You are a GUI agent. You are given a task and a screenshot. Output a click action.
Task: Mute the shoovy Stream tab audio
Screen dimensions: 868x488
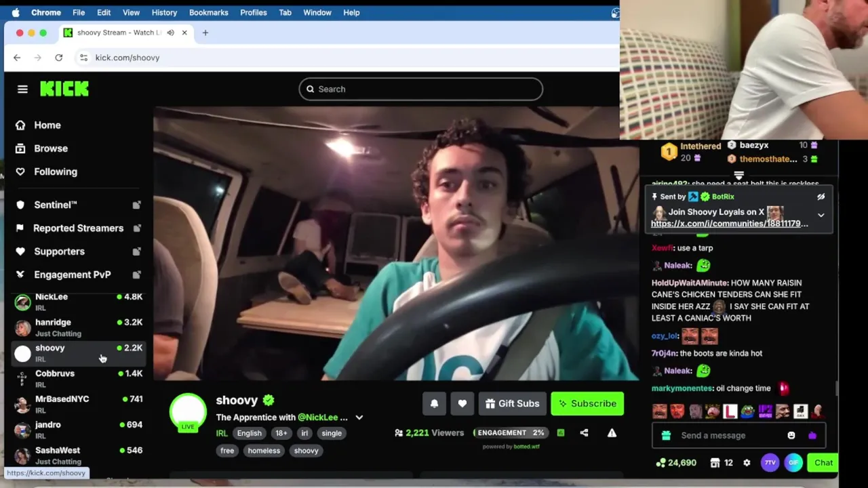pos(170,33)
